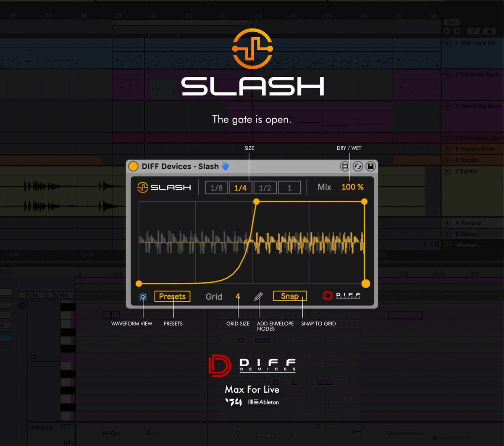Click the blue hand icon beside Slash title

[x=226, y=167]
